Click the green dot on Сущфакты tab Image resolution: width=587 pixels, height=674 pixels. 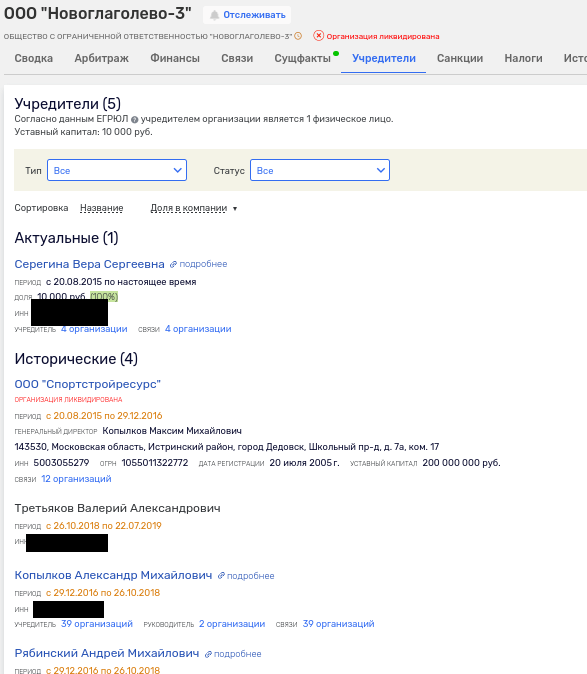click(336, 54)
